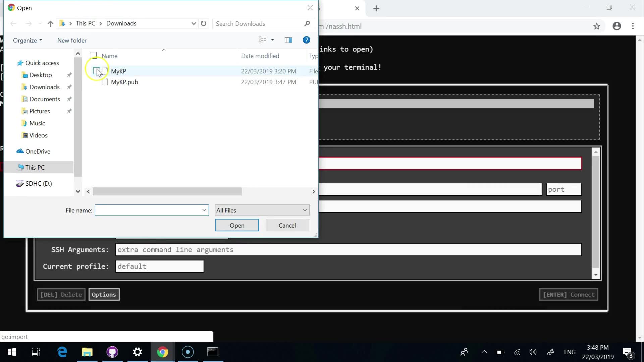
Task: Click the Cancel button
Action: coord(287,225)
